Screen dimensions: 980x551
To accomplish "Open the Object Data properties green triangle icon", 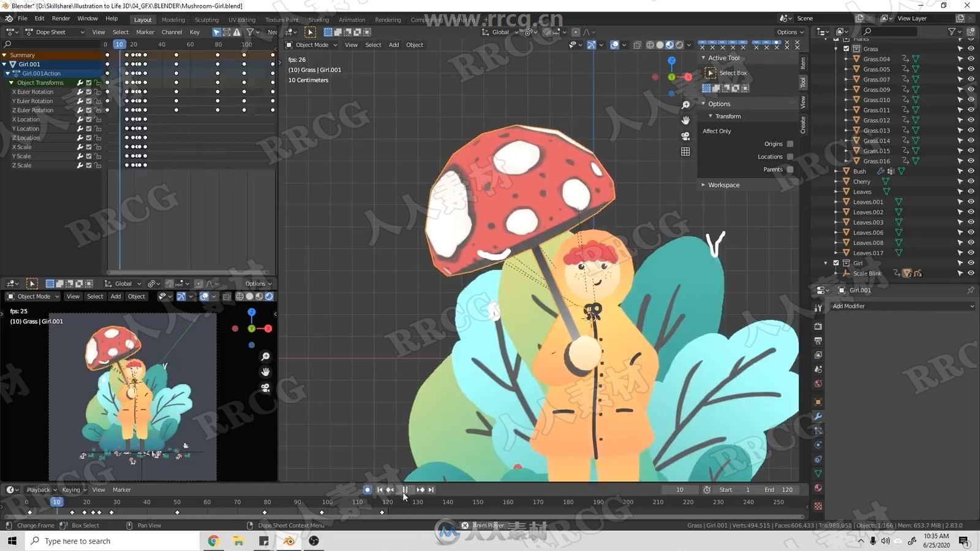I will coord(818,473).
